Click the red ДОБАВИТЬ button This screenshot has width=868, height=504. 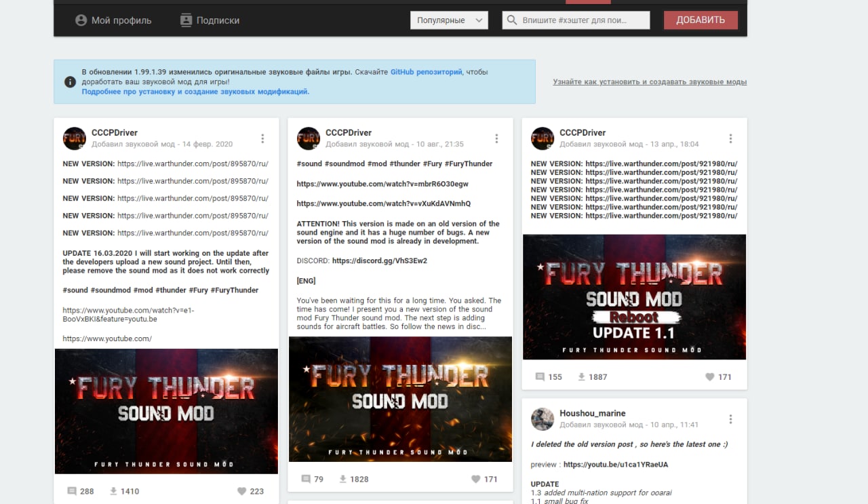701,20
